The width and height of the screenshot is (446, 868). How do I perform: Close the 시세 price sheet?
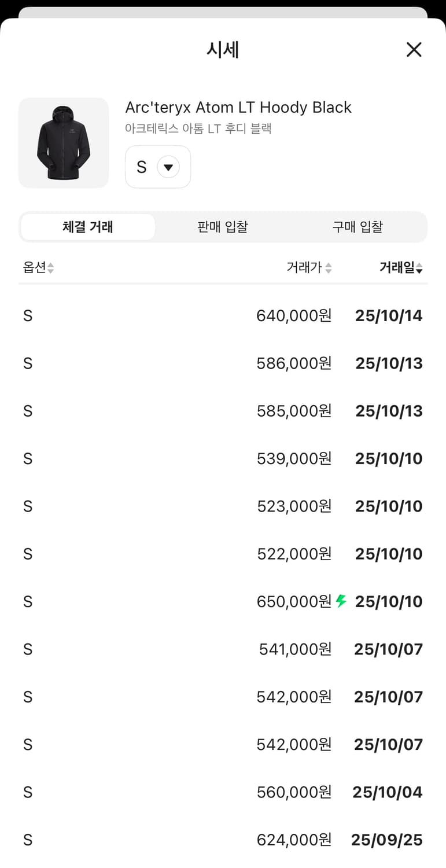[x=414, y=50]
